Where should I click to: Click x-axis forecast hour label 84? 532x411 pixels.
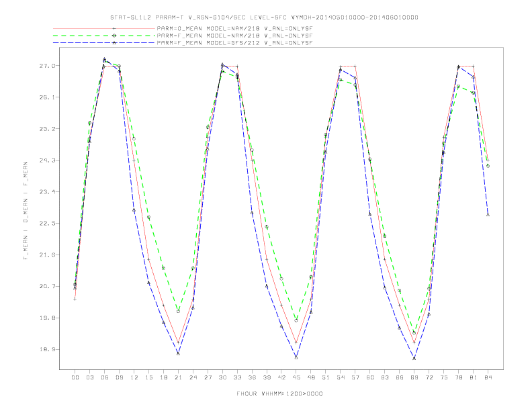(x=488, y=377)
